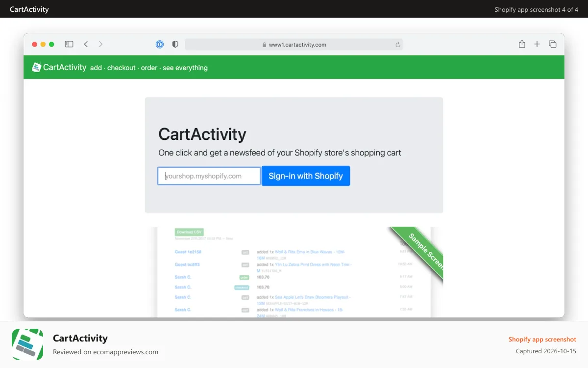The width and height of the screenshot is (588, 368).
Task: Click the Safari forward arrow
Action: (x=100, y=44)
